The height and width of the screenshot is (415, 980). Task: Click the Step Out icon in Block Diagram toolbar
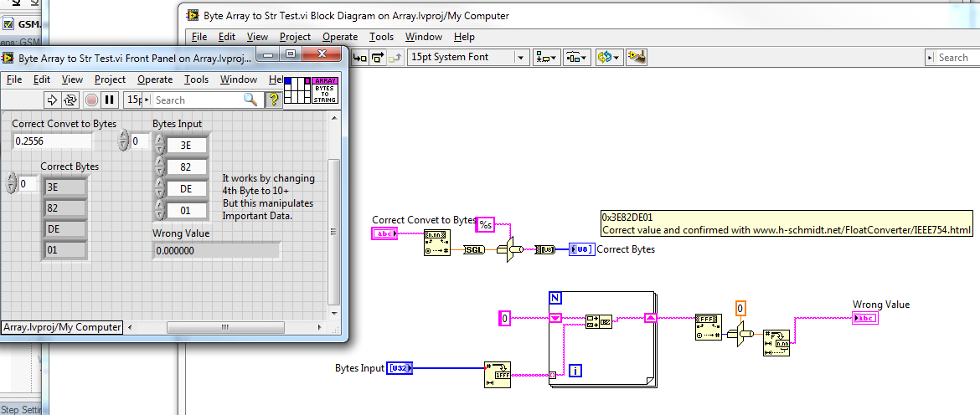[x=395, y=58]
